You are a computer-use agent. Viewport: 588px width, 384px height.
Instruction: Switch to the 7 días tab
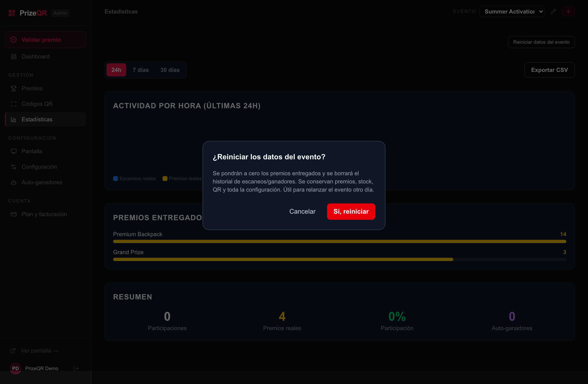point(141,70)
